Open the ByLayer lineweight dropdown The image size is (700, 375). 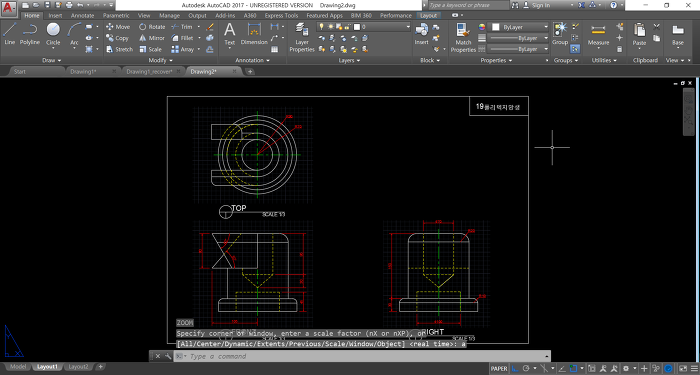[518, 38]
